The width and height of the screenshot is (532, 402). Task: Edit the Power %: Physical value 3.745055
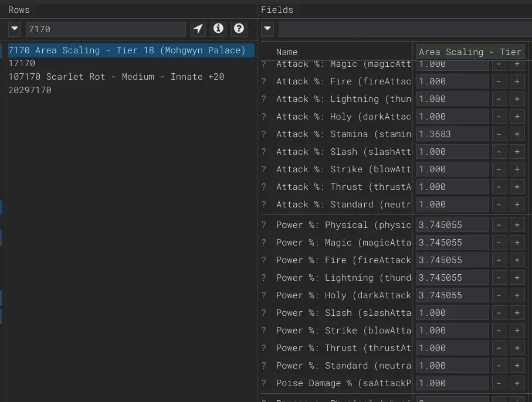[x=452, y=225]
